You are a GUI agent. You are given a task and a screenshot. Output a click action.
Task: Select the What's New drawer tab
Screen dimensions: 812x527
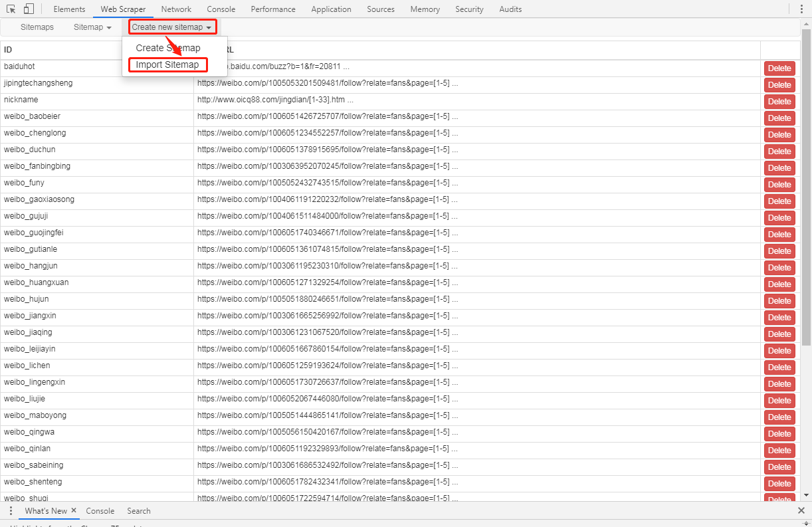coord(46,511)
